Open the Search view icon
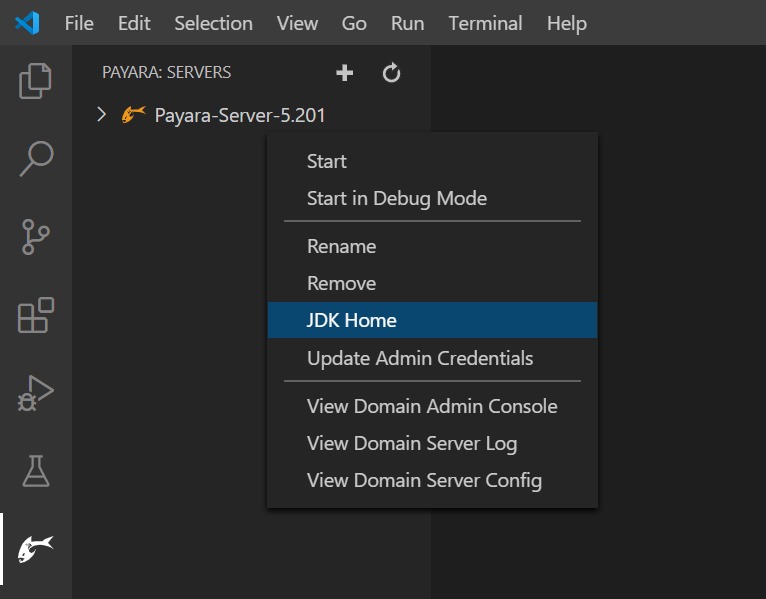The height and width of the screenshot is (599, 766). tap(36, 159)
